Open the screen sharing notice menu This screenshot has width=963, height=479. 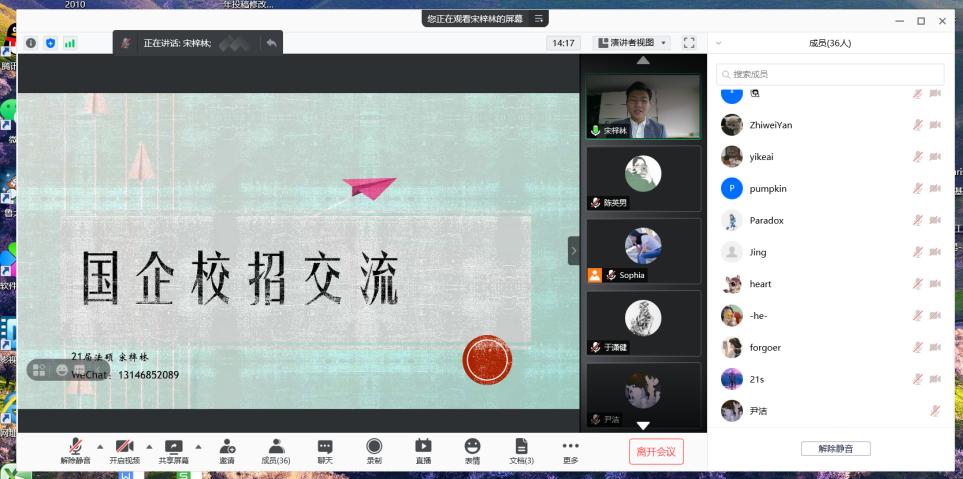click(539, 18)
